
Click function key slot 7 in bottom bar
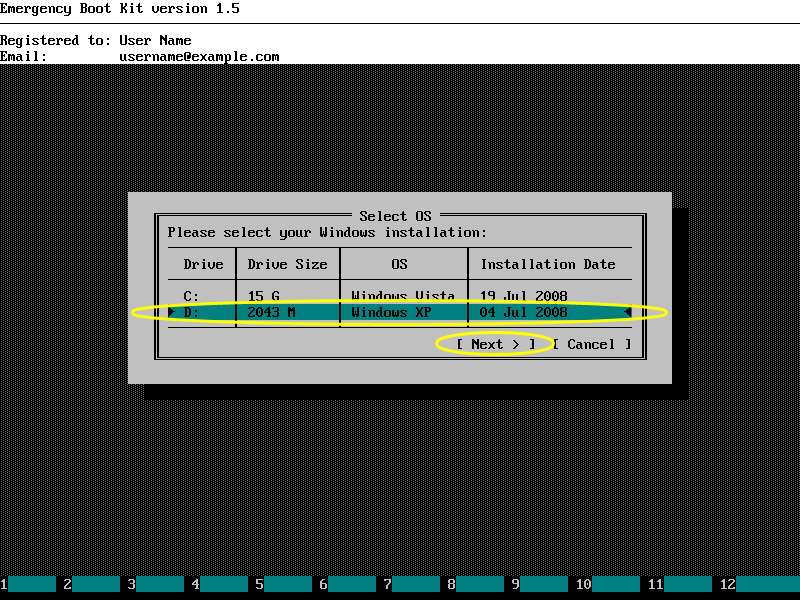tap(412, 584)
